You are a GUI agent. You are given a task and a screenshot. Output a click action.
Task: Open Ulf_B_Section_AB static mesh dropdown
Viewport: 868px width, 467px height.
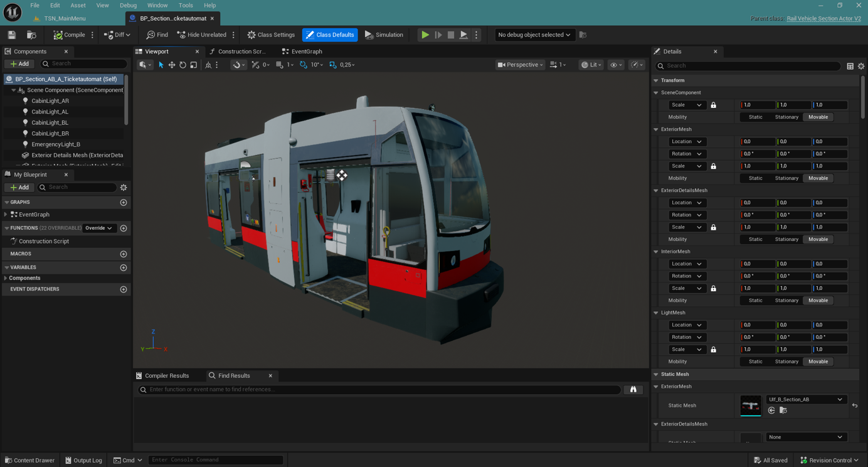pos(806,399)
